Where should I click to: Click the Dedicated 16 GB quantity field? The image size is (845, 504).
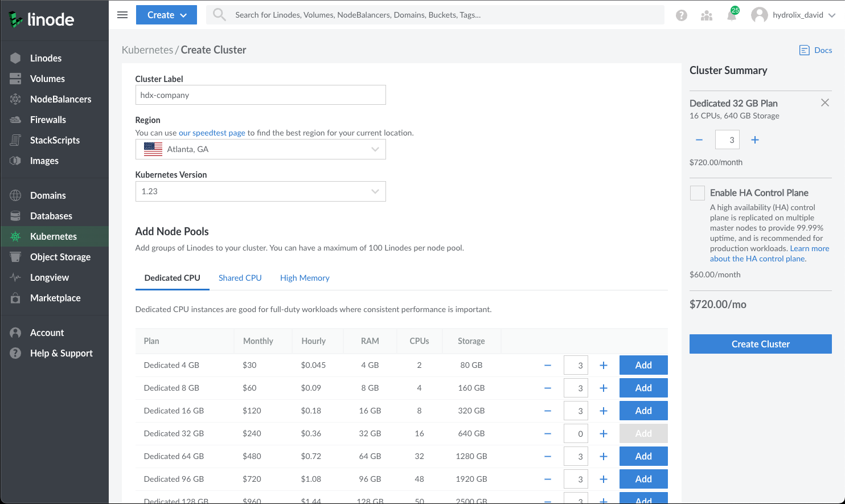tap(576, 411)
